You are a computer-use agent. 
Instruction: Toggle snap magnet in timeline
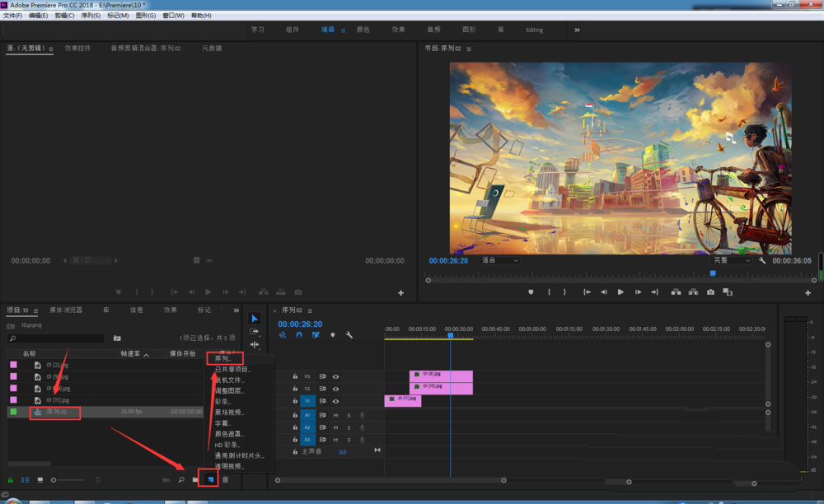tap(299, 335)
